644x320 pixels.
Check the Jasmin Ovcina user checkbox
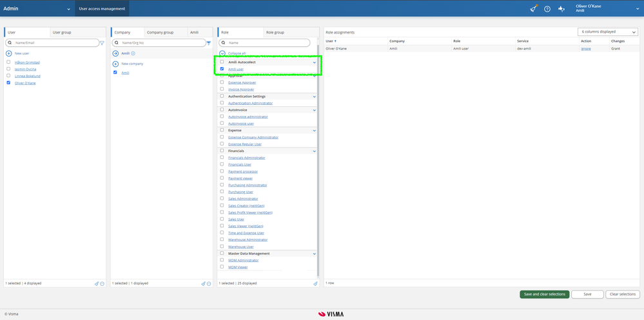coord(8,69)
